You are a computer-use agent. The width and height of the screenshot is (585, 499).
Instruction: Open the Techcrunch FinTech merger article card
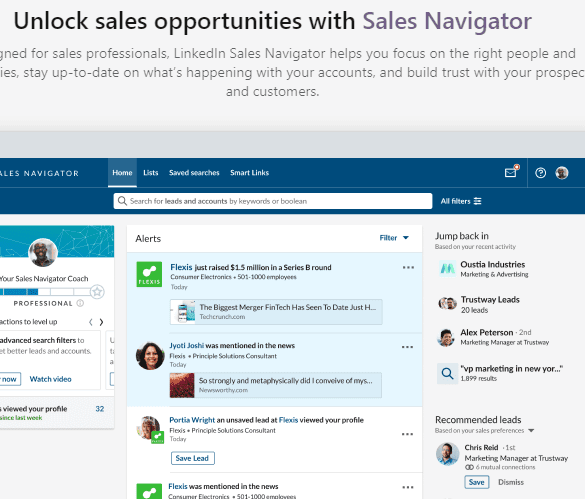pyautogui.click(x=276, y=312)
